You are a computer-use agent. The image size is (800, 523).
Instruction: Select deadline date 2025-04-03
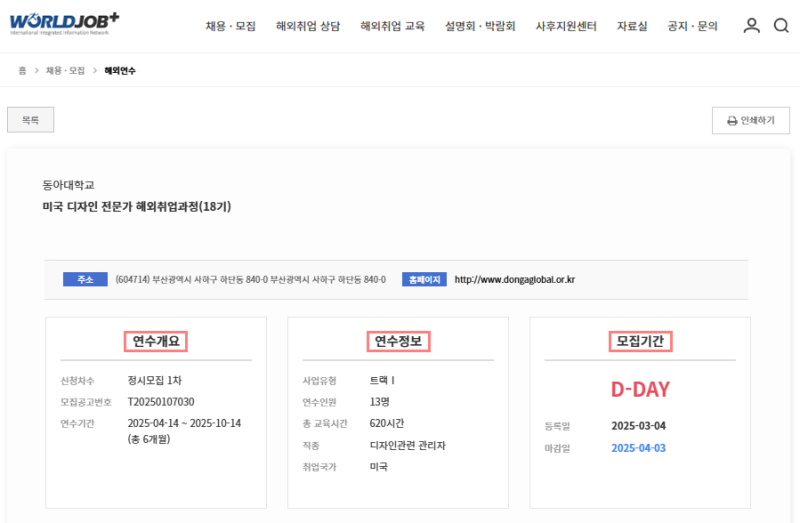[638, 448]
